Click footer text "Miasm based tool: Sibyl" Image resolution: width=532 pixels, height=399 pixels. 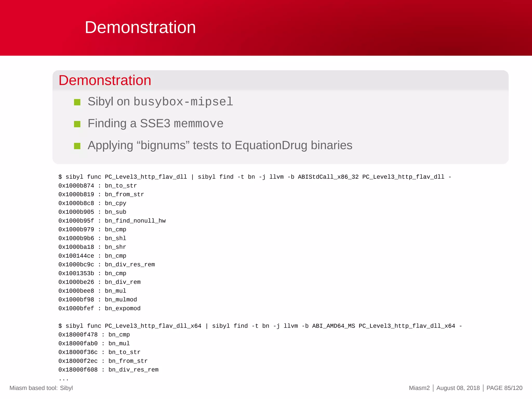tap(41, 388)
